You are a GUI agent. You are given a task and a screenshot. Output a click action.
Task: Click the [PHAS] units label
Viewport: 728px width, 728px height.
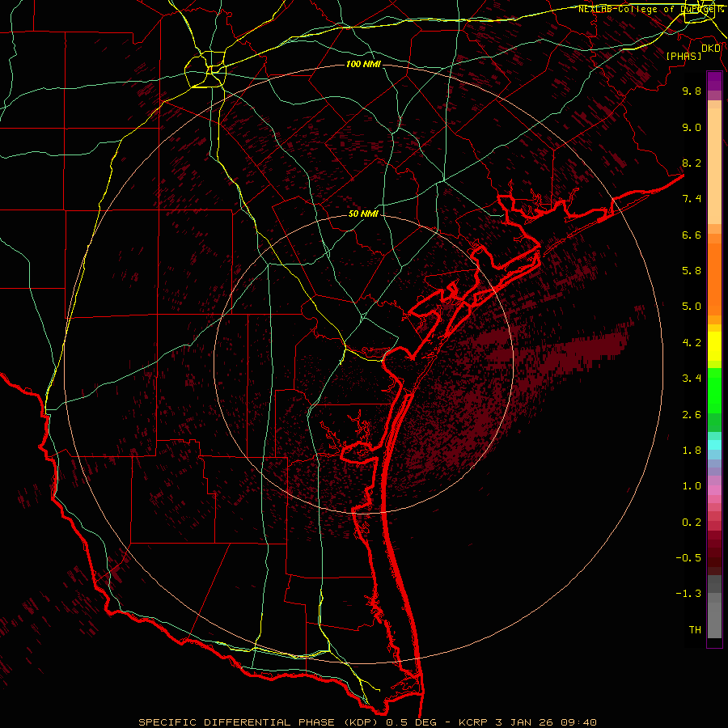(684, 56)
